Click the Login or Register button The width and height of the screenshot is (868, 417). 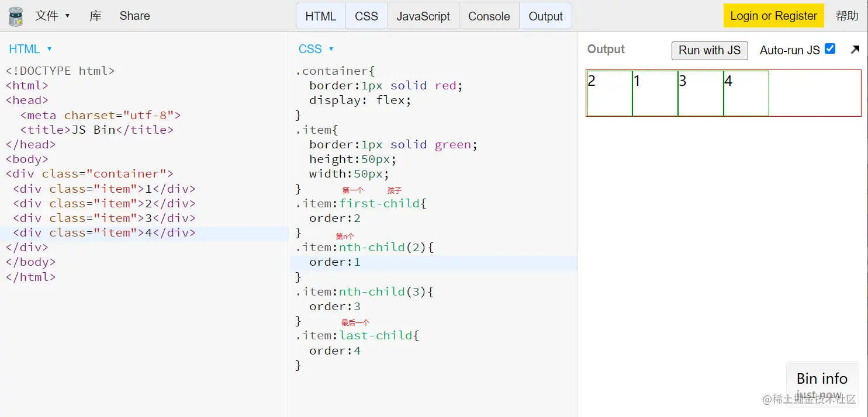[773, 16]
